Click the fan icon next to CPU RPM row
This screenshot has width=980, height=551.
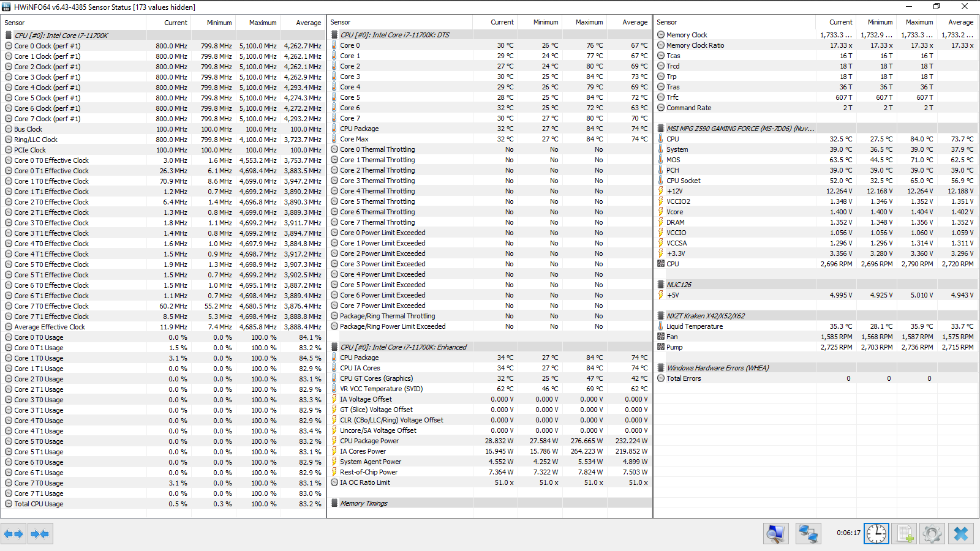tap(661, 264)
